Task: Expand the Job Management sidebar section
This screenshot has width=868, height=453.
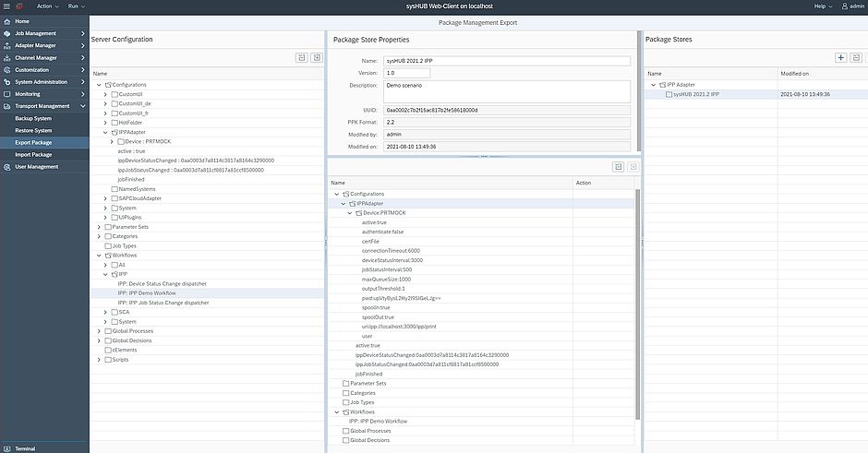Action: click(82, 34)
